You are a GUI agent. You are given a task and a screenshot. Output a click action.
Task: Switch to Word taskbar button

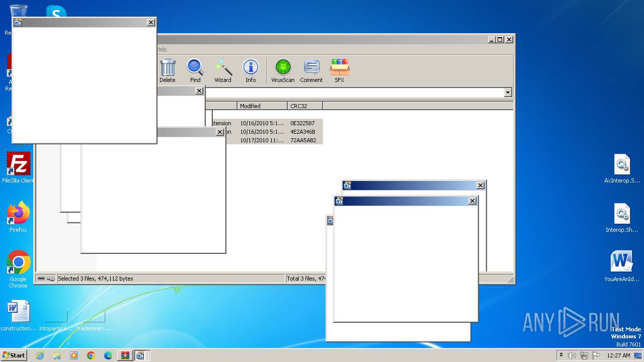click(140, 355)
